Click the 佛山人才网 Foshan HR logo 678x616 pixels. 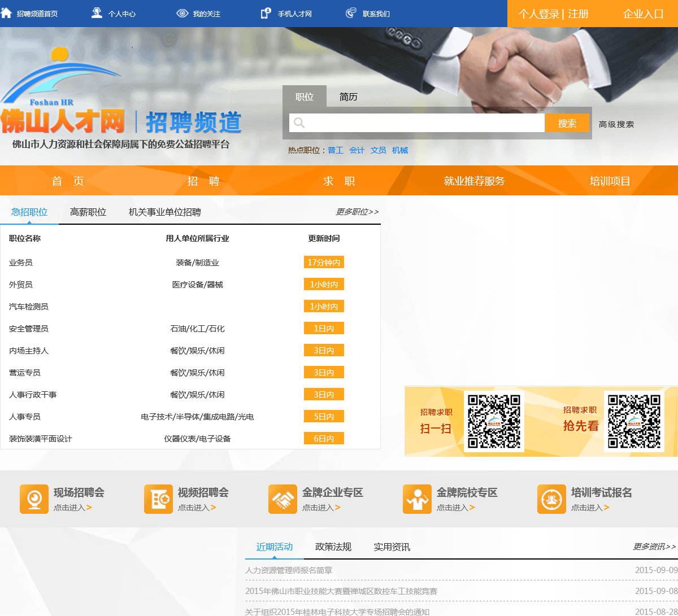(x=62, y=91)
